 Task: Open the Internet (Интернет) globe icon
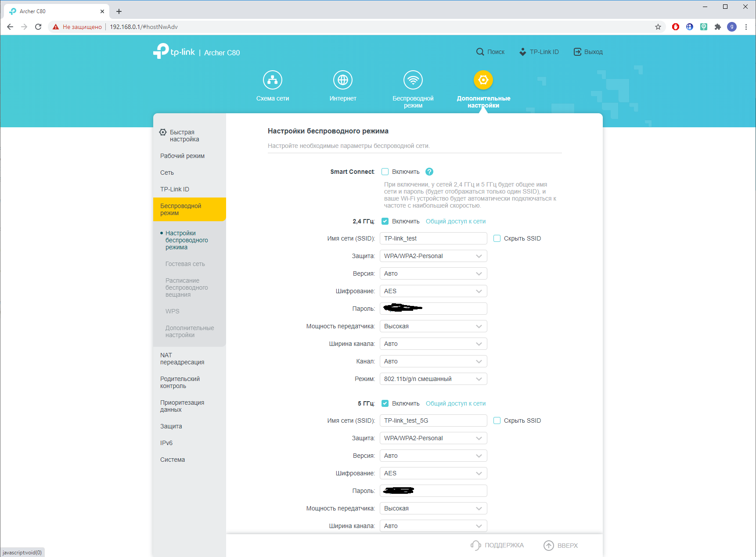343,80
